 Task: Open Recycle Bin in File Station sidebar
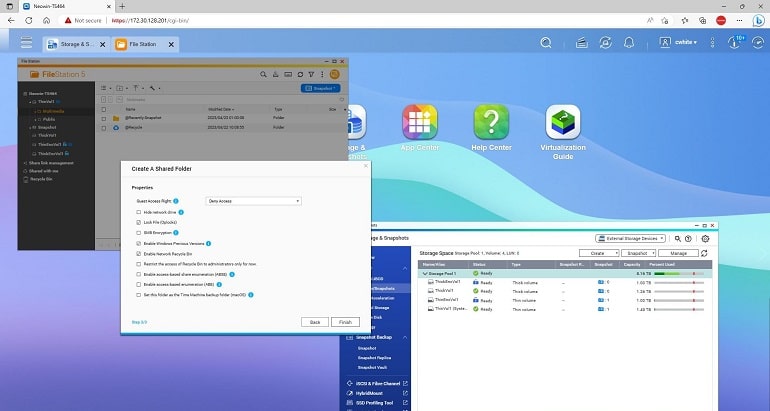coord(40,179)
